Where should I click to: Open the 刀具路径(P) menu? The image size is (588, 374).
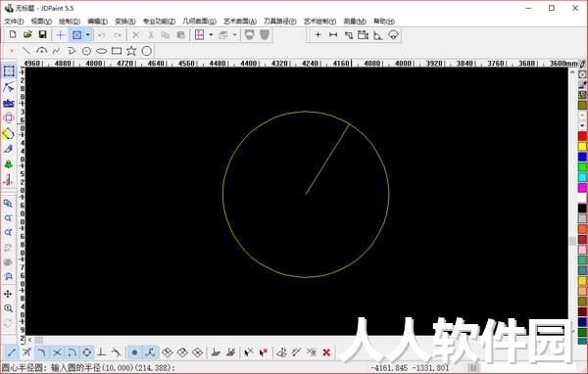click(279, 21)
